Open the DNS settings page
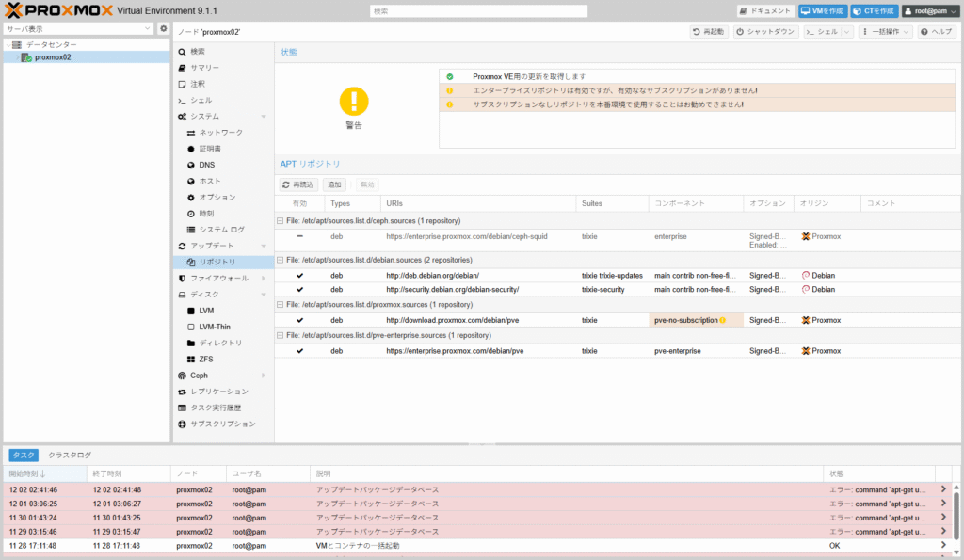964x560 pixels. (x=206, y=165)
